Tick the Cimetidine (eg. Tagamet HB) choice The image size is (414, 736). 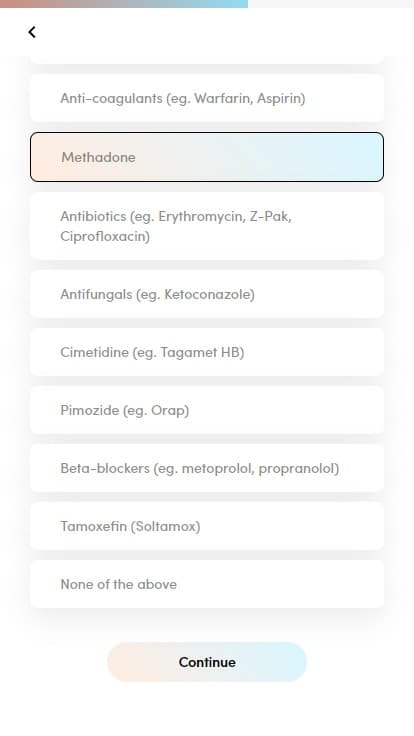(207, 352)
